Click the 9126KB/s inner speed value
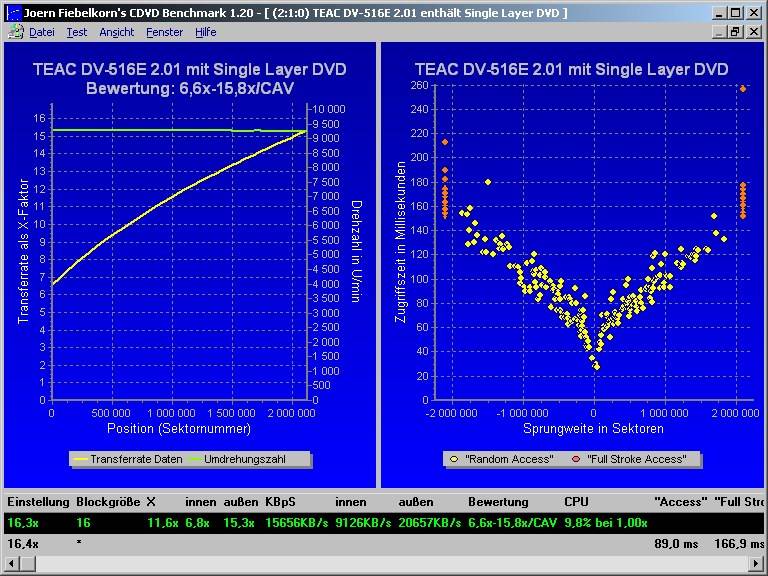 click(363, 523)
